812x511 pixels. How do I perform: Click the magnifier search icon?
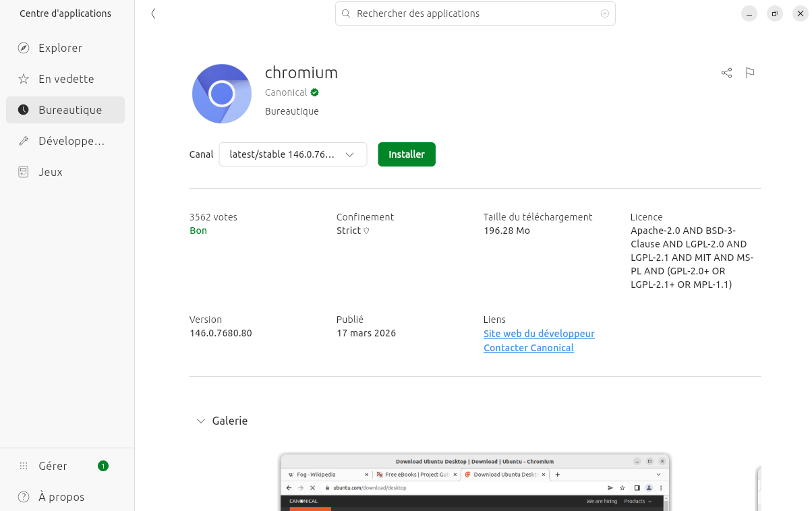(346, 13)
